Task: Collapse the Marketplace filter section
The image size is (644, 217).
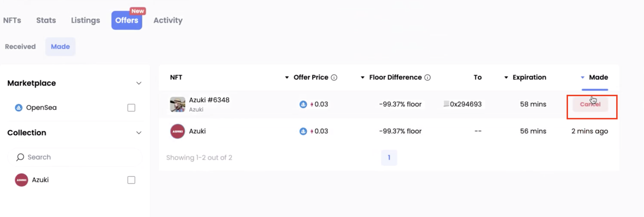Action: click(x=139, y=83)
